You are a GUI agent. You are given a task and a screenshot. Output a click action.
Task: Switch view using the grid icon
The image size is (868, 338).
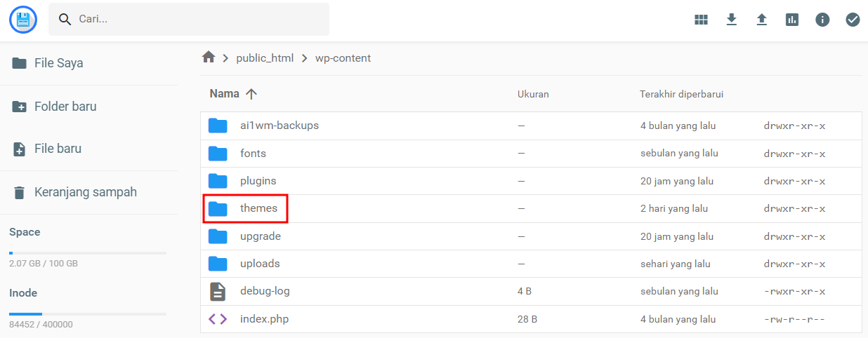(x=701, y=20)
